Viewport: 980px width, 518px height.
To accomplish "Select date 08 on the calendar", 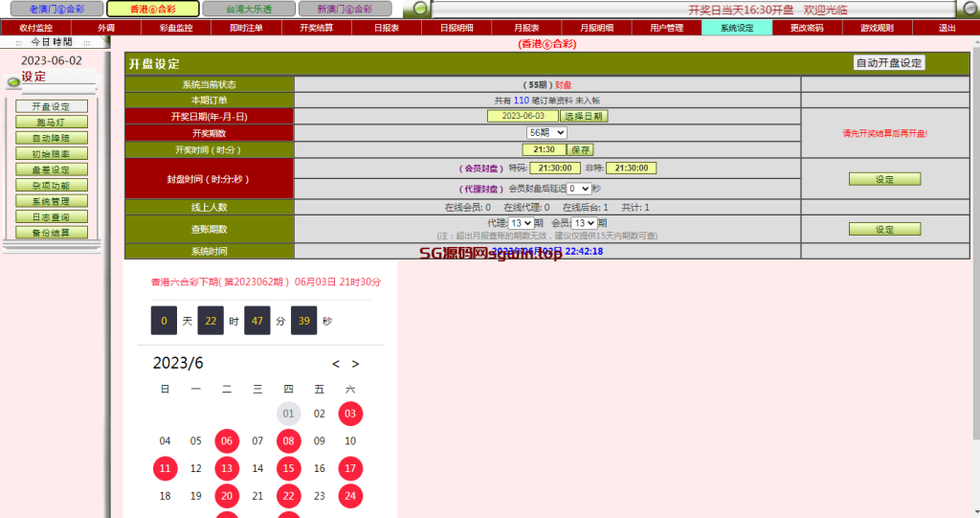I will [288, 441].
